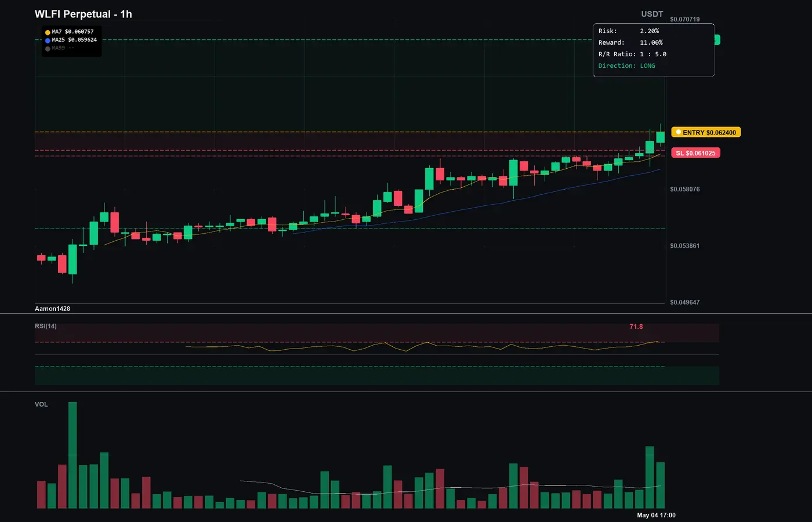Image resolution: width=812 pixels, height=522 pixels.
Task: Click the gray MA99 legend dot
Action: pyautogui.click(x=48, y=49)
